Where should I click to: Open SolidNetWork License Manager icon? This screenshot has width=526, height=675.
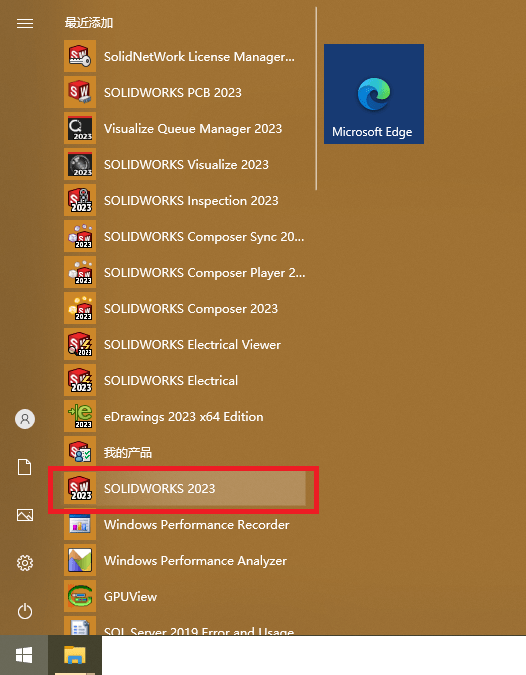point(80,56)
